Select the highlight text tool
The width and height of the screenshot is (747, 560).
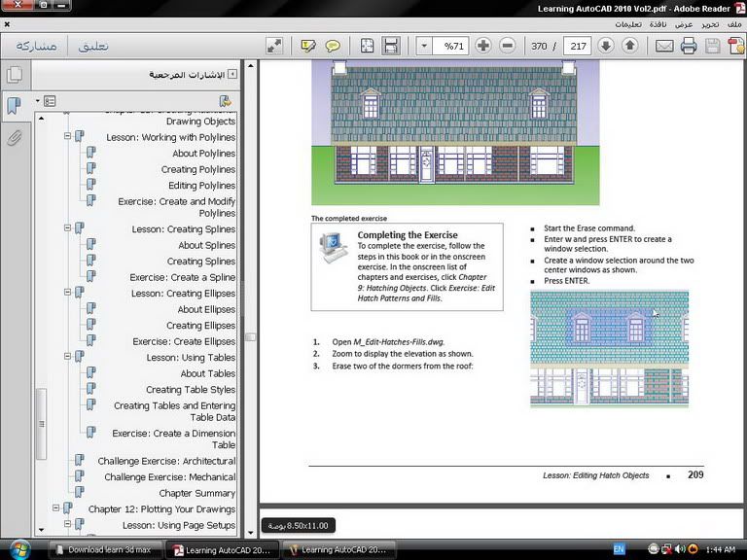click(x=308, y=46)
